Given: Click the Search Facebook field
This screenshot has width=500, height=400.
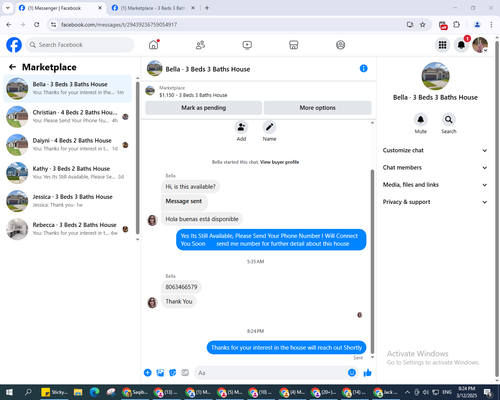Looking at the screenshot, I should pos(80,45).
